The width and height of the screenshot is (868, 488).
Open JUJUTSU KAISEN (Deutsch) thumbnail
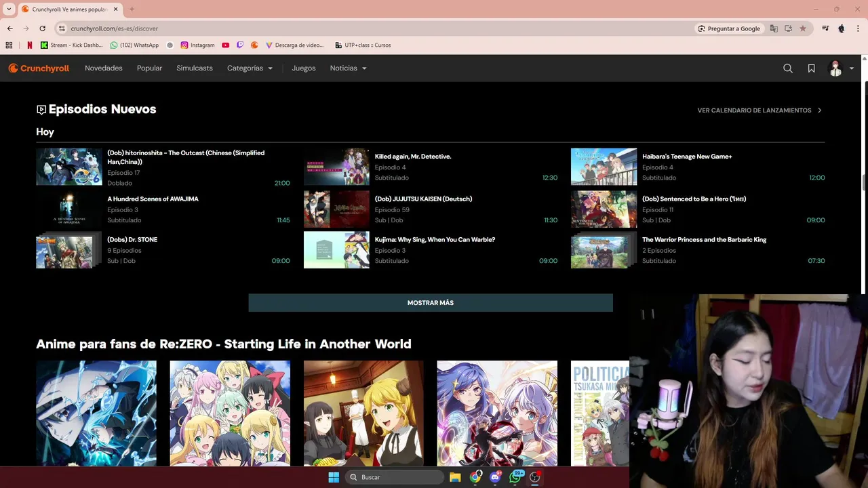(x=336, y=209)
